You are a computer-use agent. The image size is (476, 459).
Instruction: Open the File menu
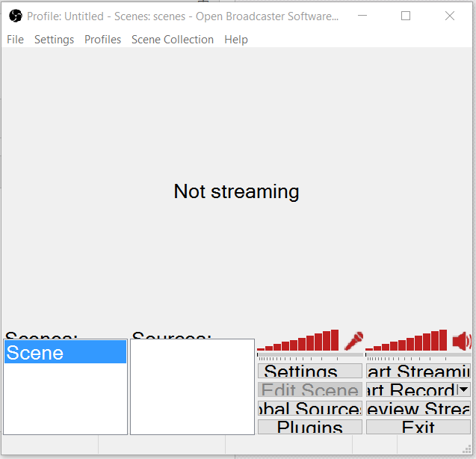pyautogui.click(x=15, y=40)
